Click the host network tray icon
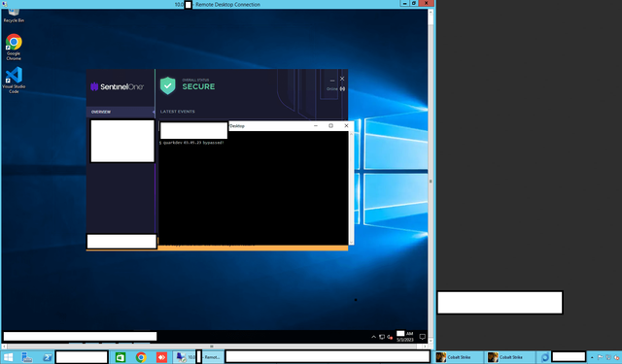Image resolution: width=622 pixels, height=364 pixels. pyautogui.click(x=608, y=357)
